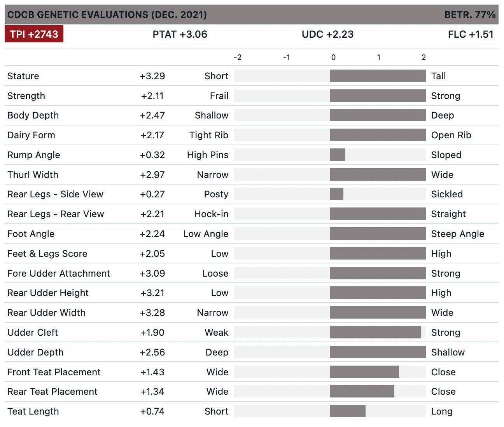
Task: Select the PTAT +3.06 value
Action: coord(180,34)
